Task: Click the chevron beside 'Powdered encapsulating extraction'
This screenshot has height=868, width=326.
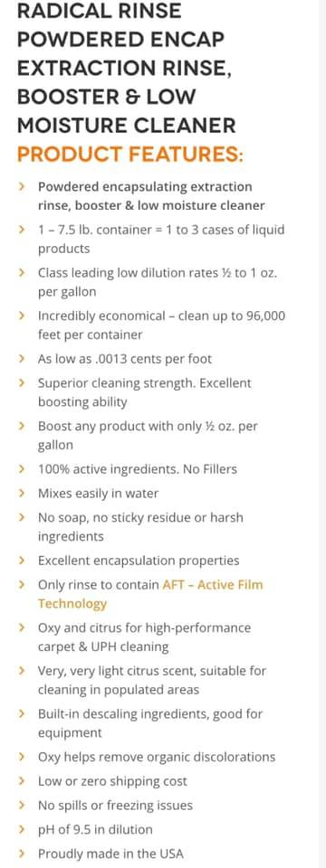Action: pos(22,186)
